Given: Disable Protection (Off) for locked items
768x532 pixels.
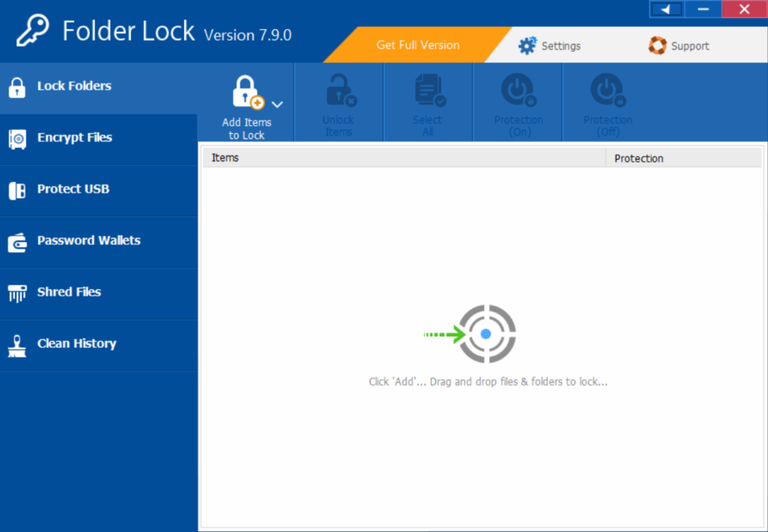Looking at the screenshot, I should pyautogui.click(x=607, y=103).
